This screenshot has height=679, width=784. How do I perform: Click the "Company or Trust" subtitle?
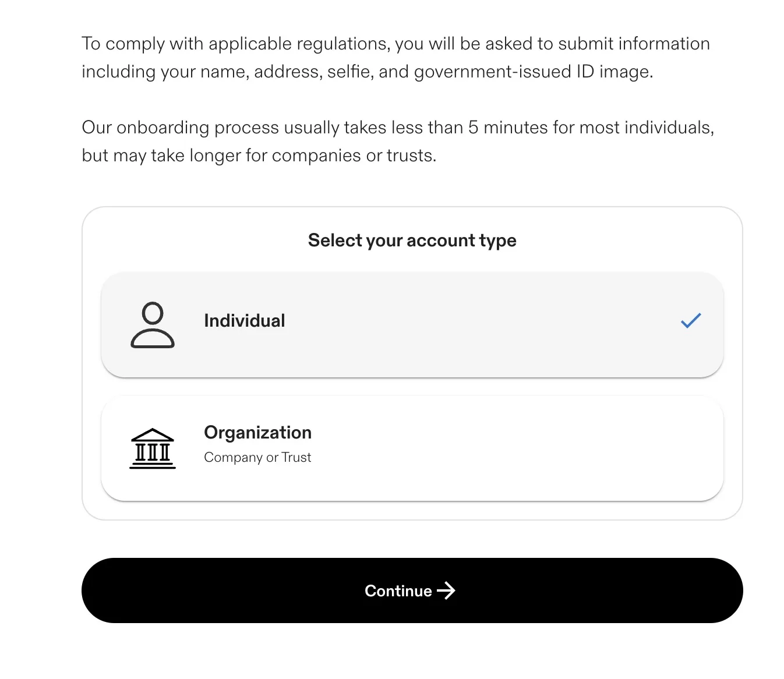coord(257,458)
